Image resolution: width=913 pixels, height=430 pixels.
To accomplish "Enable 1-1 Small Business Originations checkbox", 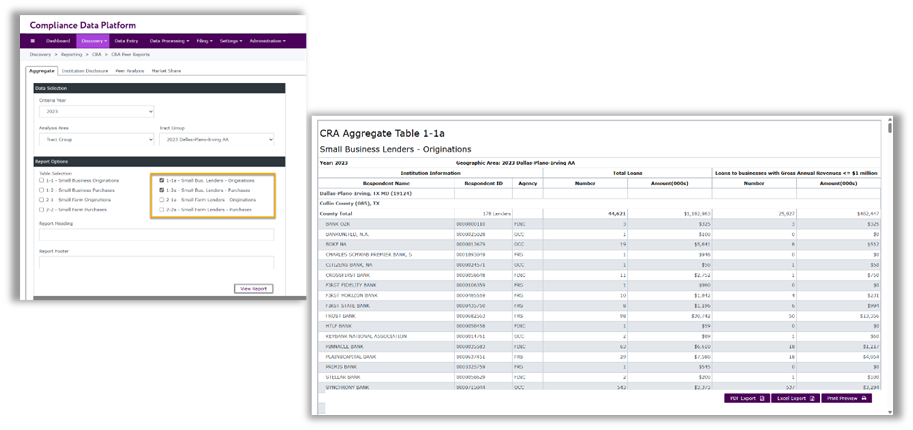I will 40,181.
